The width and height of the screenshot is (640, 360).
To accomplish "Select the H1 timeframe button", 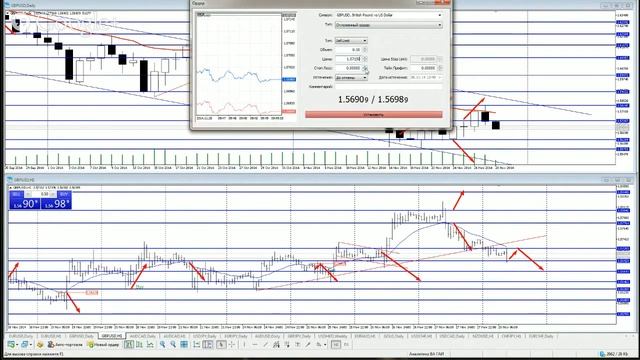I will [x=336, y=345].
